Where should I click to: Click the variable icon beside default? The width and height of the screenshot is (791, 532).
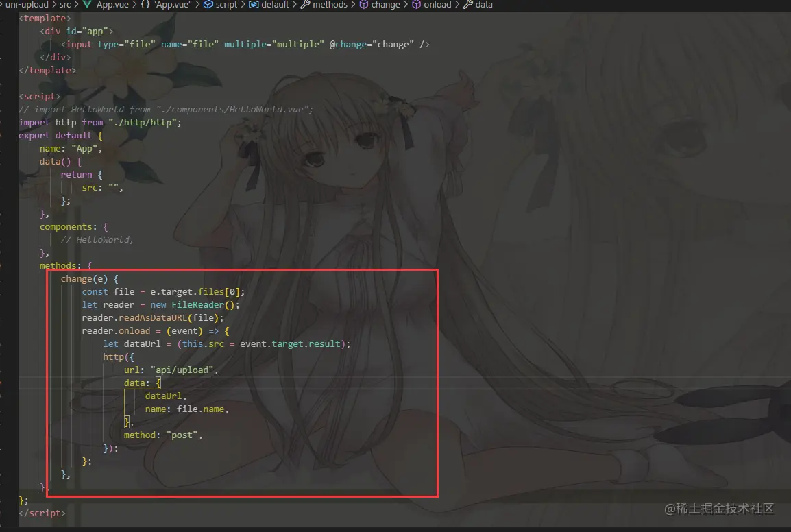tap(254, 5)
